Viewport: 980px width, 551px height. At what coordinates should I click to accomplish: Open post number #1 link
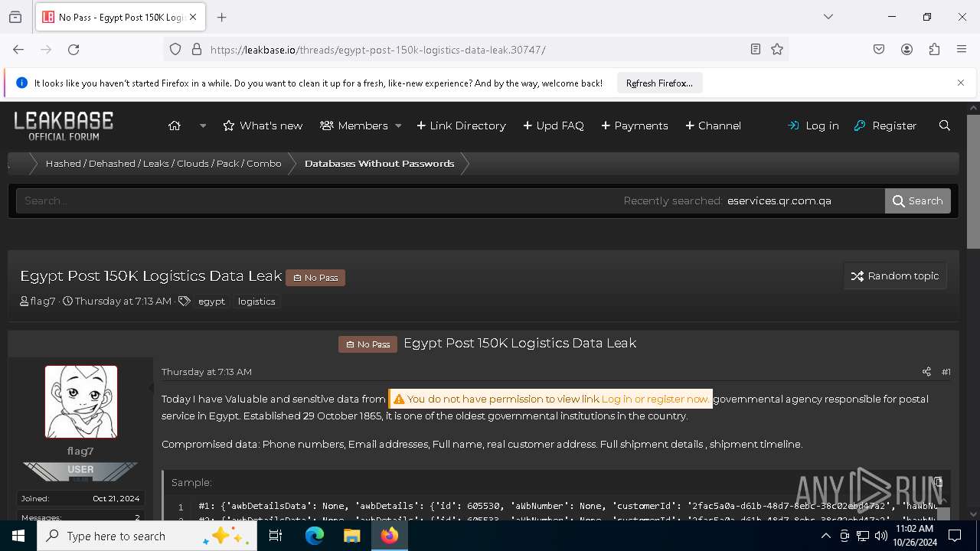[946, 372]
